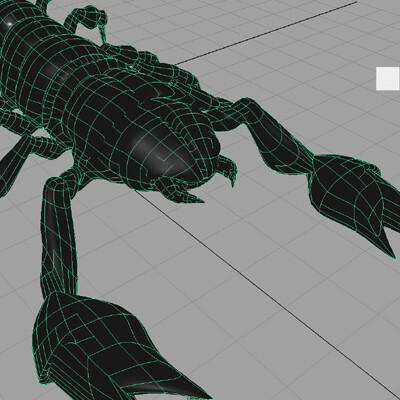Click the elbow joint of left front arm

pyautogui.click(x=57, y=183)
